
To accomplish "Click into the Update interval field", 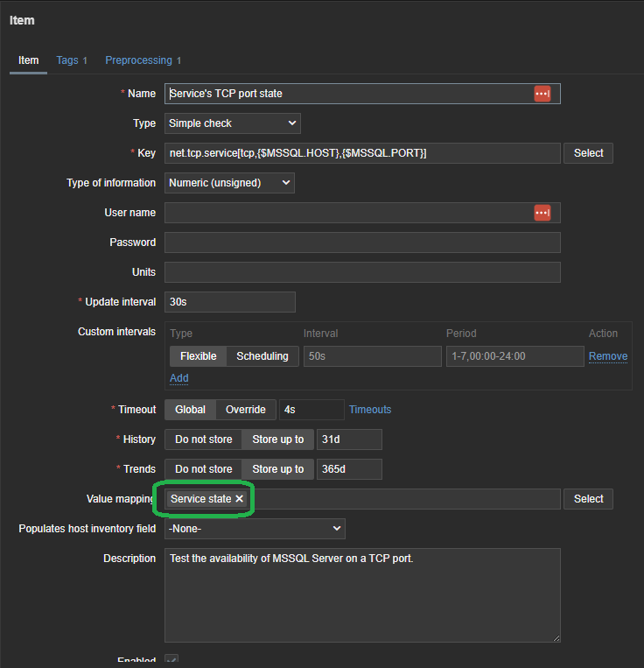I will 230,302.
